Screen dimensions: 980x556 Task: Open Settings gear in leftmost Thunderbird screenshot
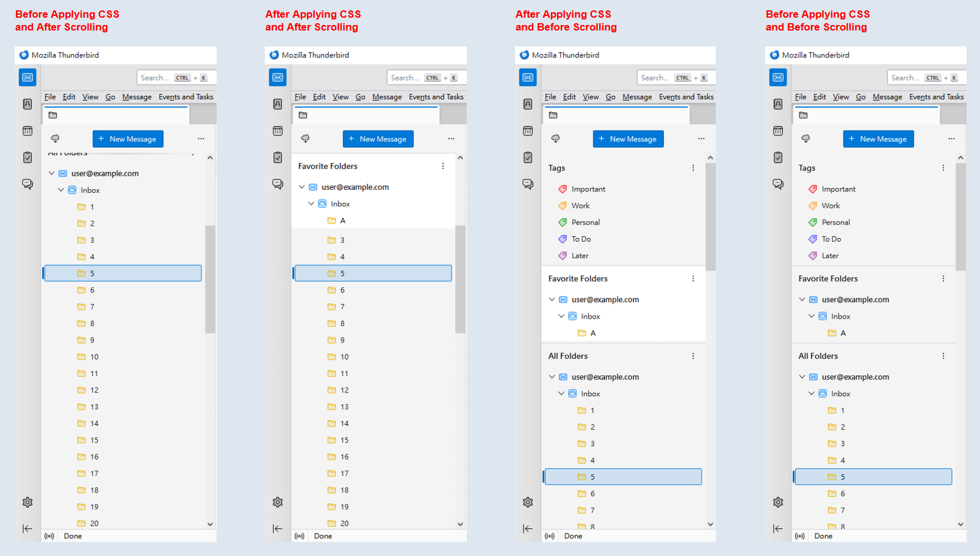(27, 502)
